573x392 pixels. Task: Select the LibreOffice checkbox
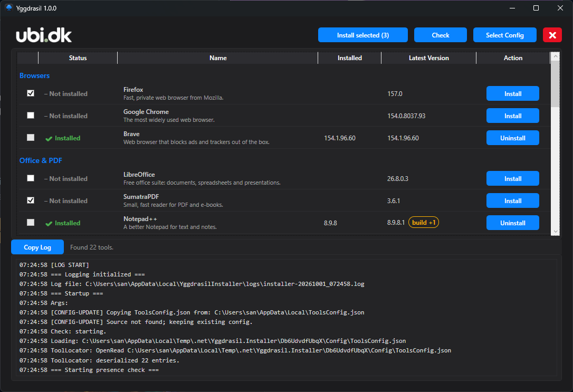tap(31, 178)
